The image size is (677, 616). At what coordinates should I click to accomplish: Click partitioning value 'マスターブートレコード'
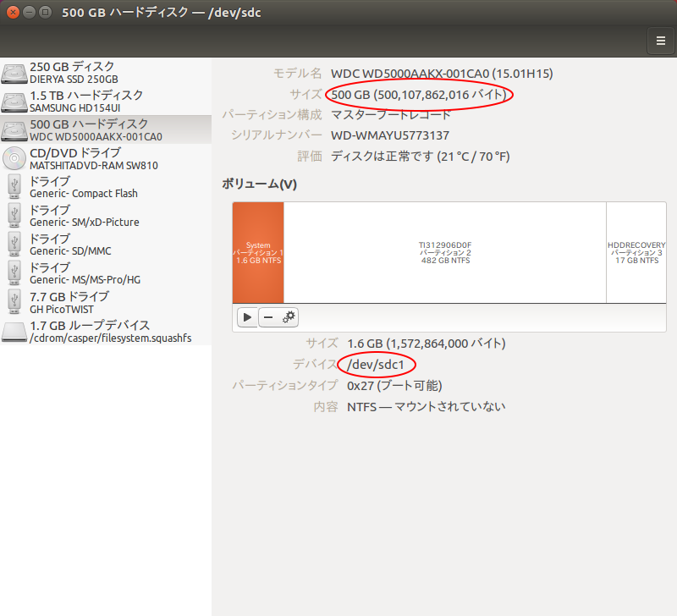[391, 115]
